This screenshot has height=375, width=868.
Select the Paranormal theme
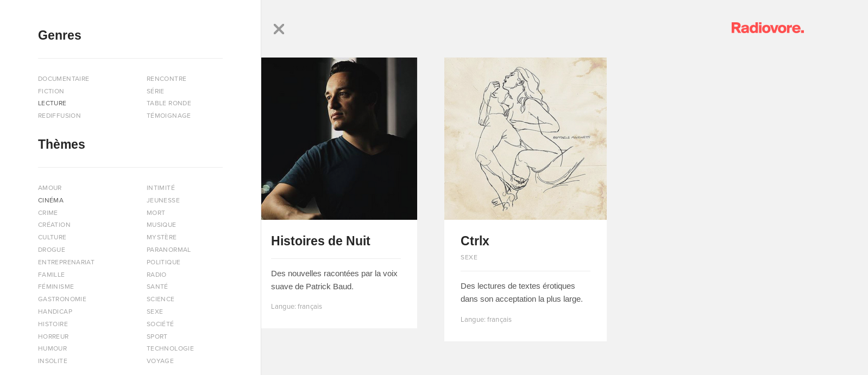point(168,250)
